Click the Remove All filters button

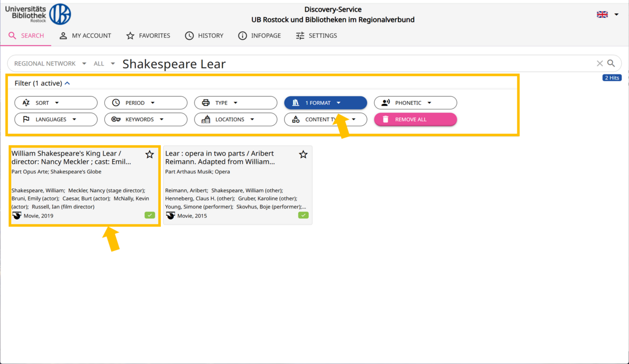click(416, 119)
